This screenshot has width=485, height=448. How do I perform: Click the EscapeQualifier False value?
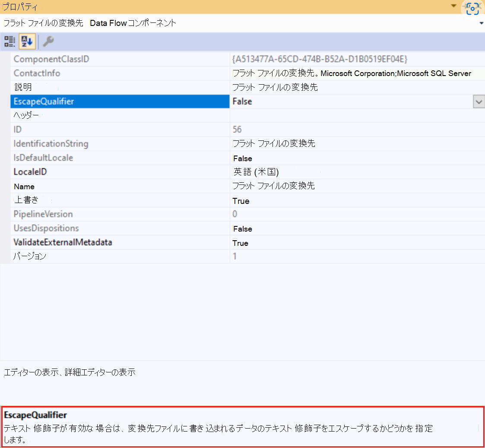242,102
